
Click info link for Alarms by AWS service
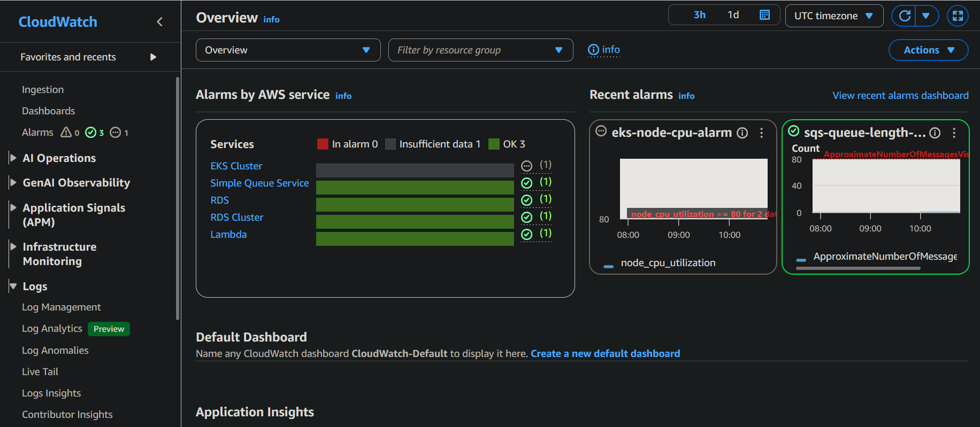coord(343,96)
